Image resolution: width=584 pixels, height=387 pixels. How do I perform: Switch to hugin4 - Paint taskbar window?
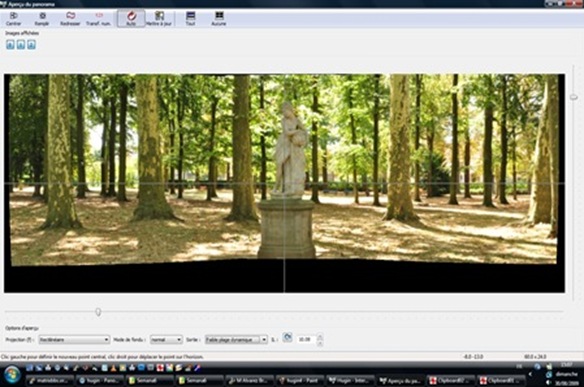tap(300, 380)
